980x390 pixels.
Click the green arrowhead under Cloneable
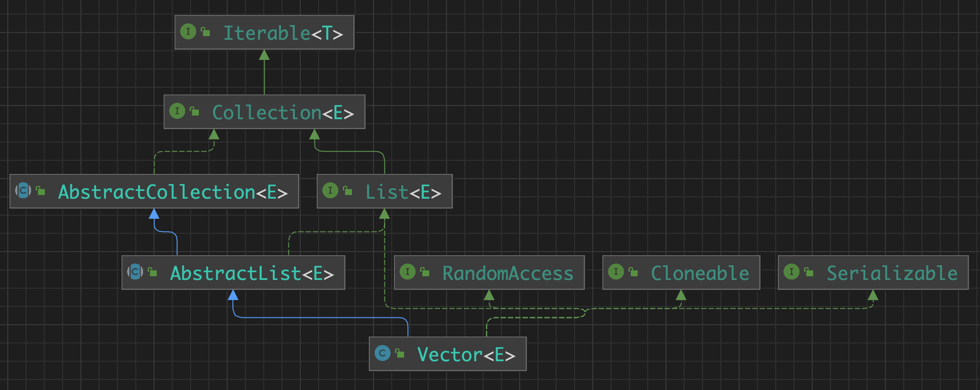681,295
